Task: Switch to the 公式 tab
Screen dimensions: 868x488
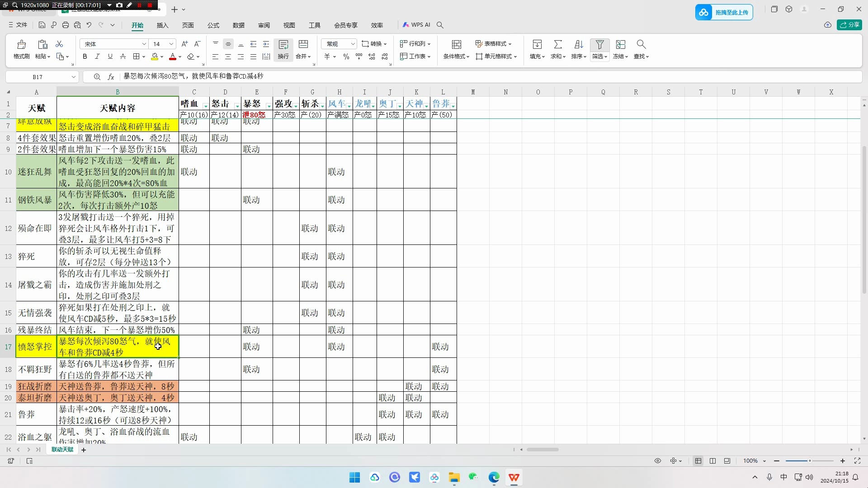Action: pos(213,25)
